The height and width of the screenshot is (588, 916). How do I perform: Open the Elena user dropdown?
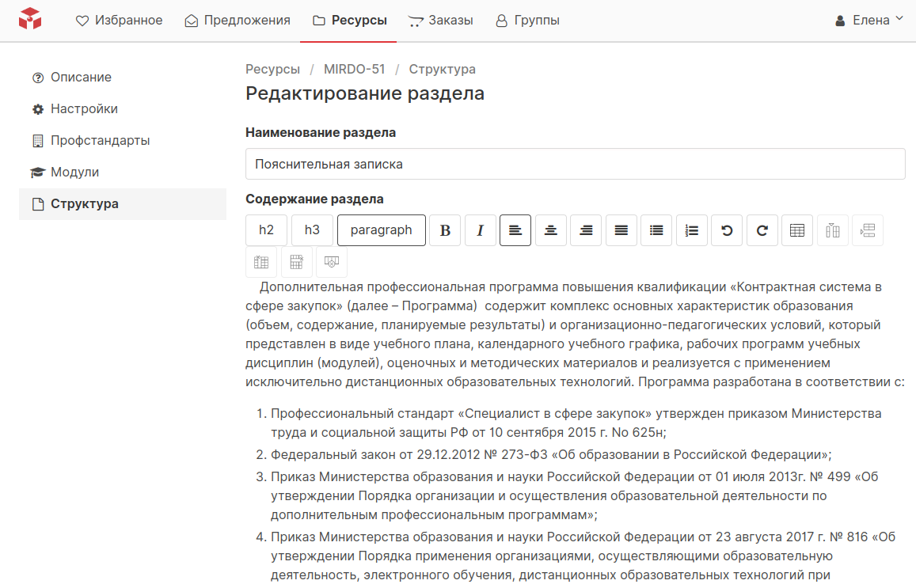869,21
